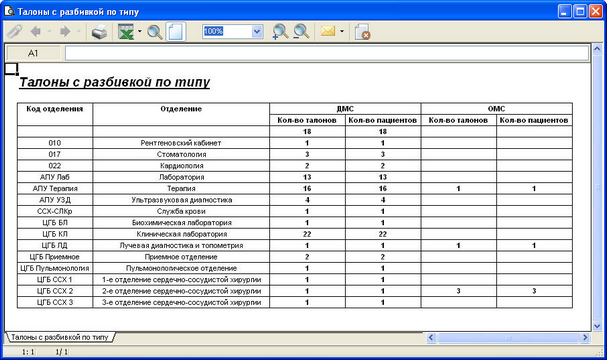Select the АПУ Терапия code cell

pyautogui.click(x=55, y=189)
